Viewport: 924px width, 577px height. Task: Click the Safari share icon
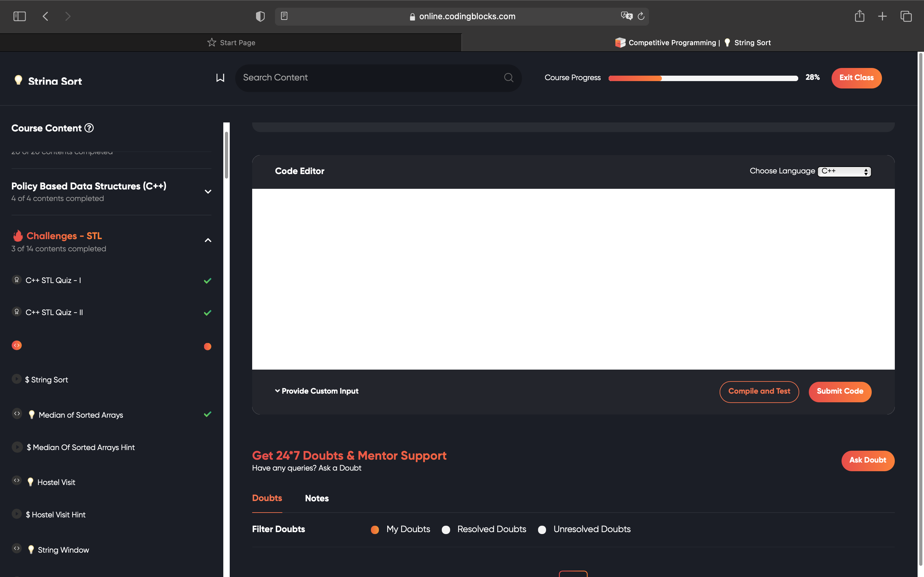[859, 16]
